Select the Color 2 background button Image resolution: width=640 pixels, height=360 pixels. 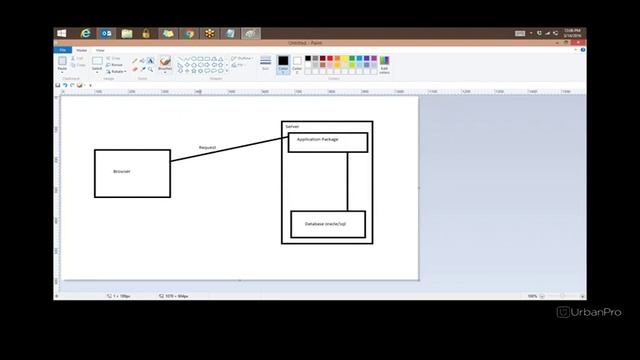[297, 64]
